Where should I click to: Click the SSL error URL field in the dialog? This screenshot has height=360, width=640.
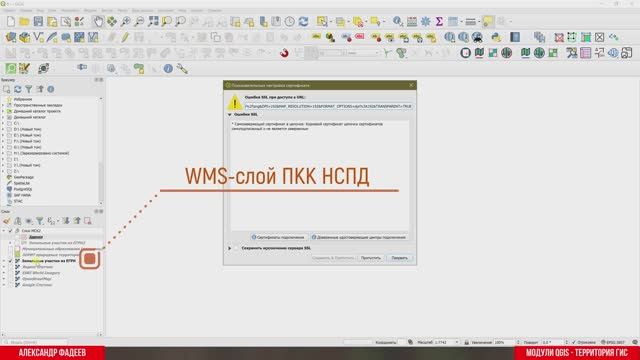328,107
